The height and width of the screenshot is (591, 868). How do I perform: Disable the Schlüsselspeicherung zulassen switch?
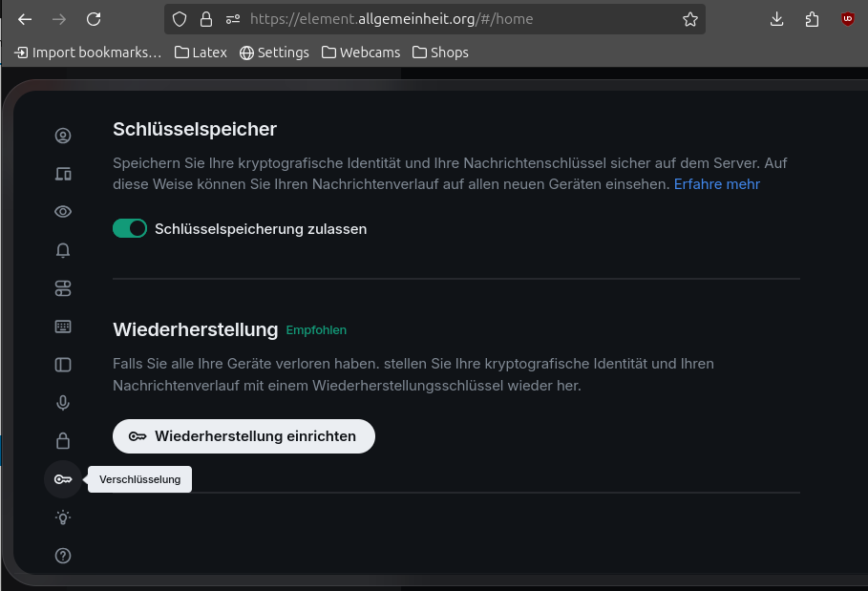[x=130, y=228]
